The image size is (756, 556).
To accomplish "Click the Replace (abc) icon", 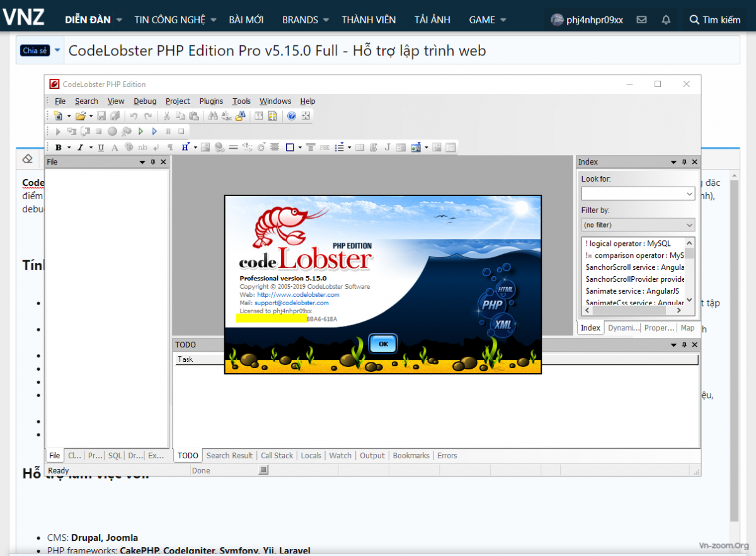I will tap(226, 116).
